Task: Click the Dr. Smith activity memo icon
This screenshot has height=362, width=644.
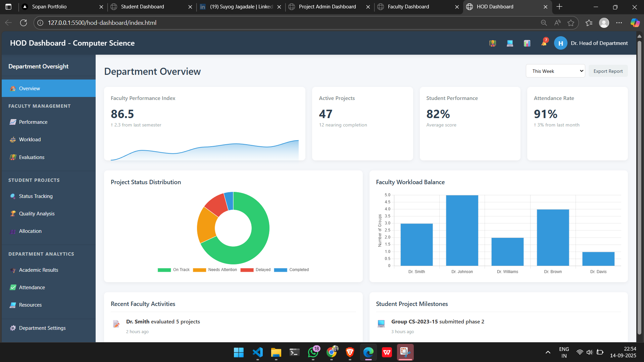Action: pyautogui.click(x=116, y=324)
